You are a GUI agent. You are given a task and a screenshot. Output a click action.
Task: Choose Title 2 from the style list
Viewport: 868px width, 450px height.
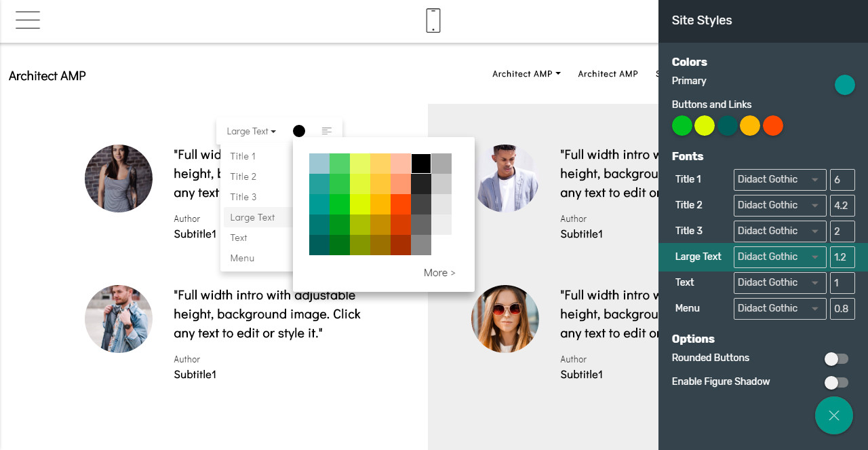click(x=243, y=176)
